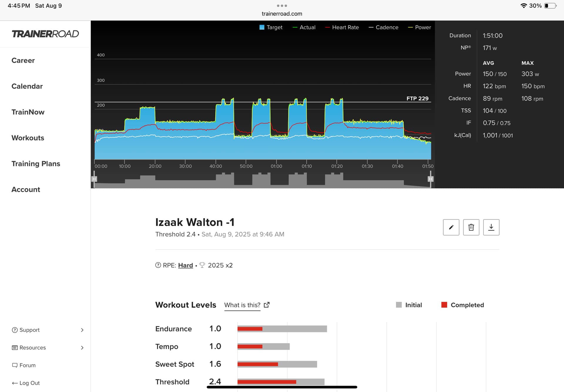This screenshot has height=392, width=564.
Task: Click the TrainerRoad logo
Action: (x=45, y=34)
